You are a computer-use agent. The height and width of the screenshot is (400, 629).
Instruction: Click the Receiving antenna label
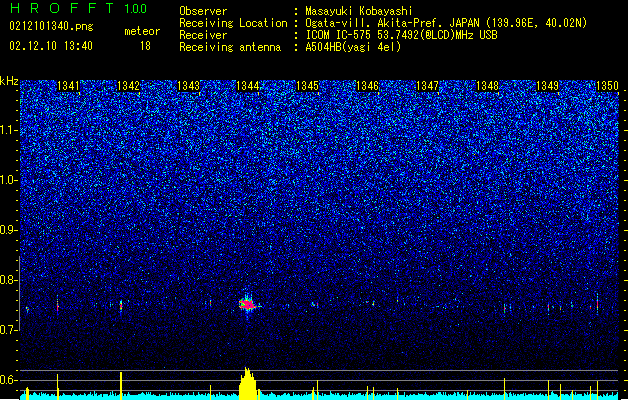[x=230, y=47]
